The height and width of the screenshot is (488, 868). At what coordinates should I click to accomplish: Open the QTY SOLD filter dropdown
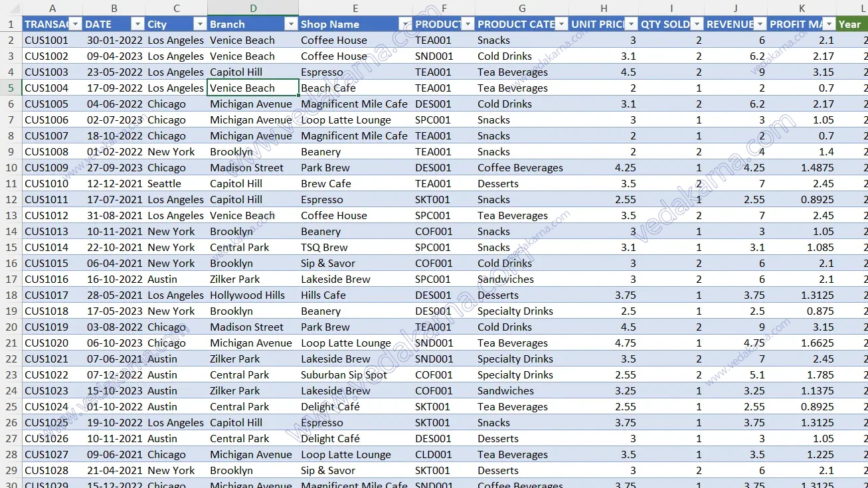click(697, 24)
